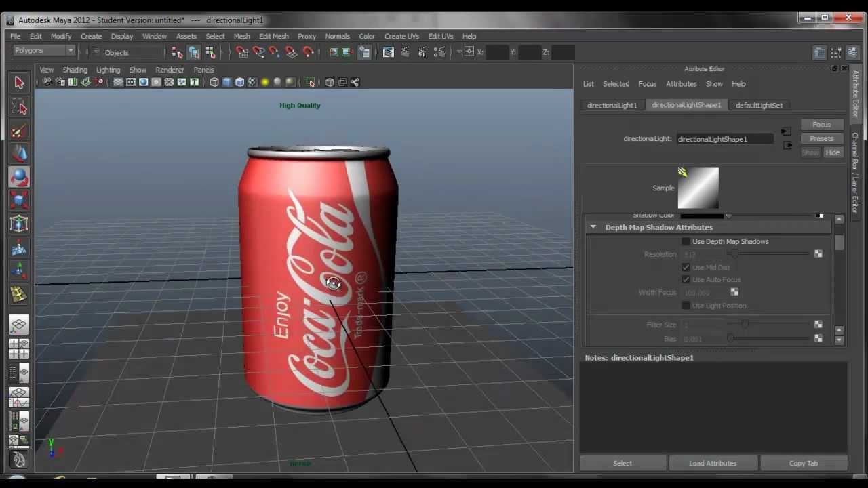Render the current frame icon
Viewport: 868px width, 488px height.
(406, 52)
